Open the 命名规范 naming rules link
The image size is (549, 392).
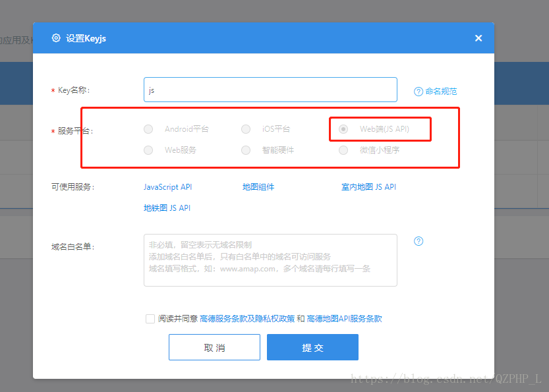(440, 90)
